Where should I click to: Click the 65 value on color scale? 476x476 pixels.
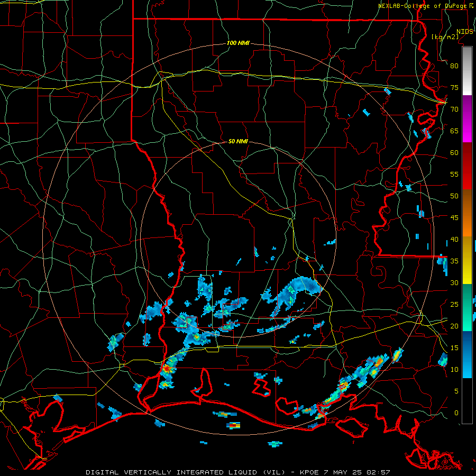tap(454, 131)
